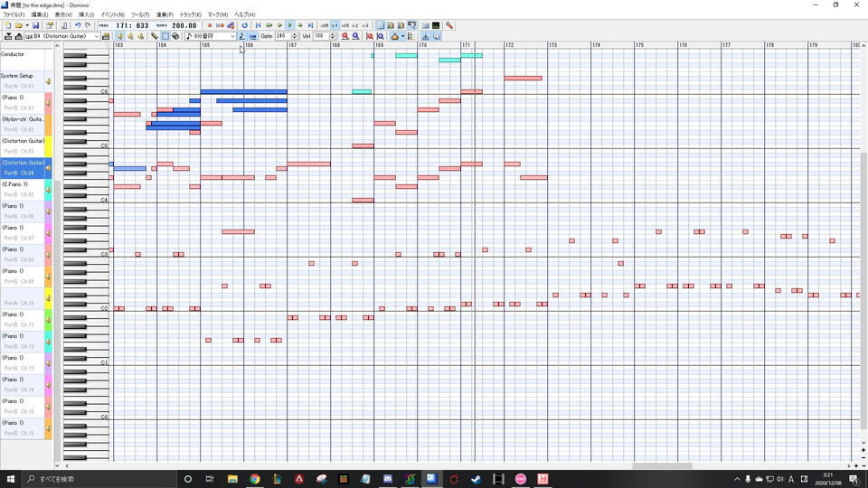
Task: Expand the dropdown arrow beside the metronome icon
Action: (403, 36)
